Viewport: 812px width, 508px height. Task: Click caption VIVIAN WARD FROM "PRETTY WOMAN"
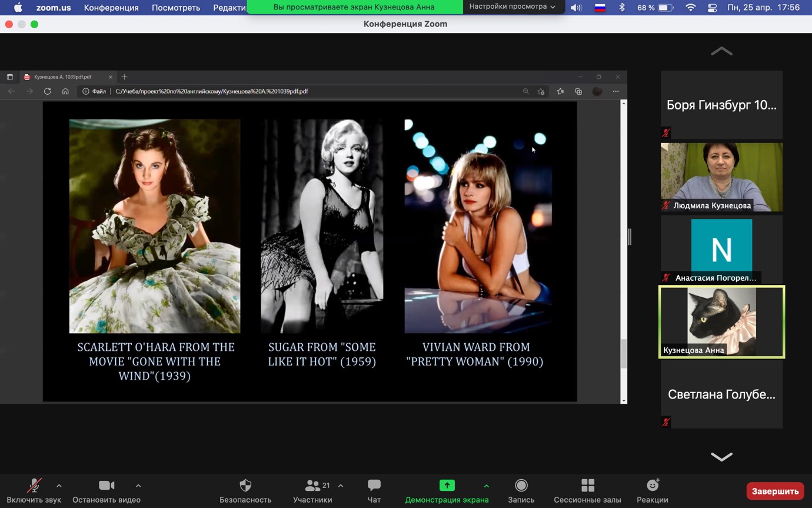475,354
